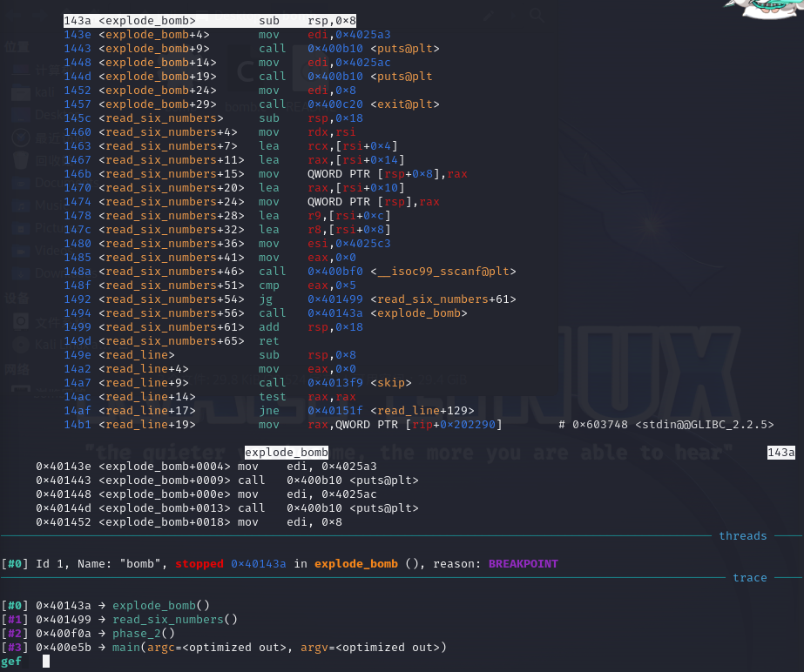Click the gef prompt cursor block
Screen dimensions: 804x672
[46, 662]
